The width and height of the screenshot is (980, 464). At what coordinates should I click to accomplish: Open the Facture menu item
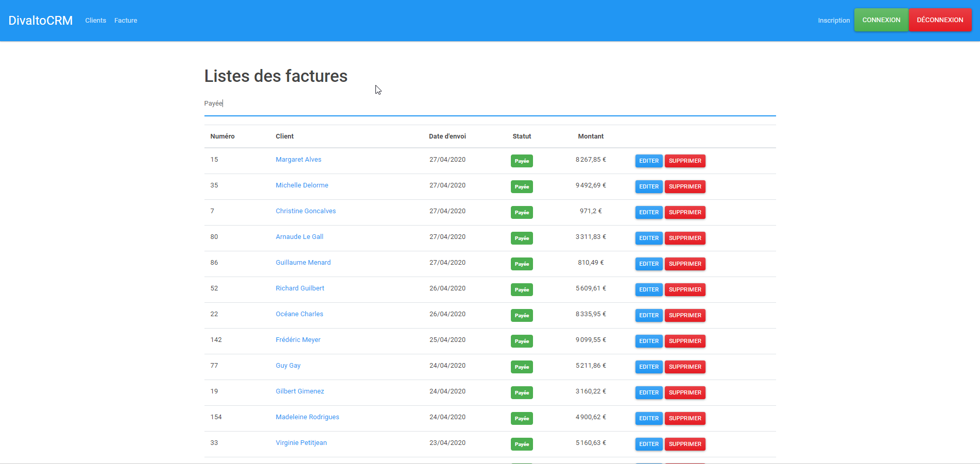[126, 21]
